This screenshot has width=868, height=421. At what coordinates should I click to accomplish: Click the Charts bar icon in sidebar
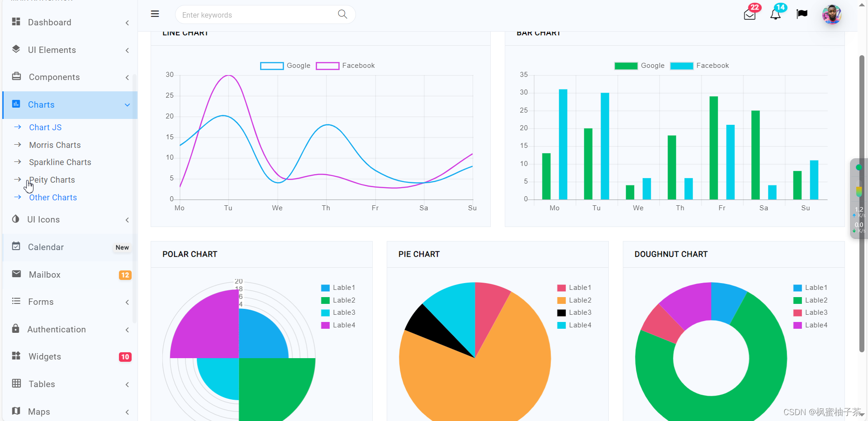point(16,104)
